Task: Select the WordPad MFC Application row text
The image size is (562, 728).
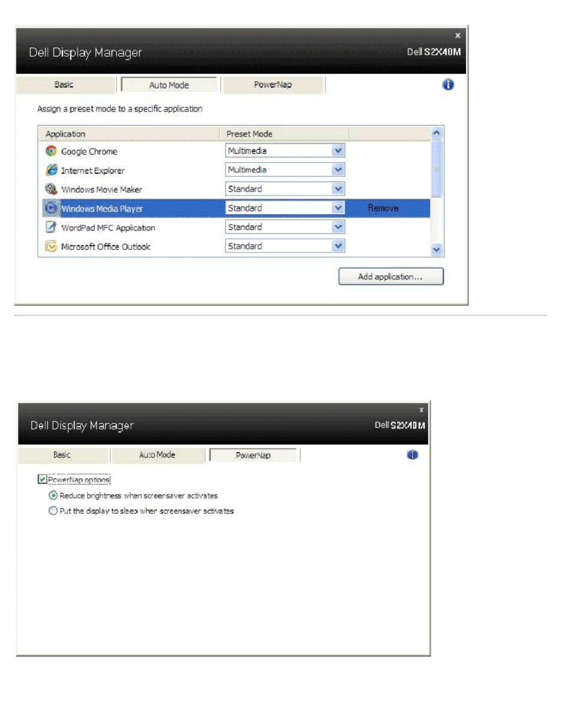Action: (108, 228)
